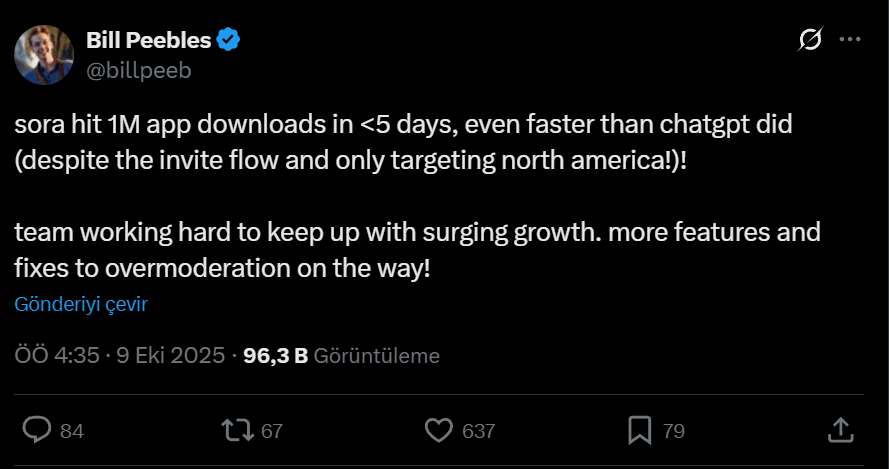Screen dimensions: 889x469
Task: Click the reply count of 84
Action: (72, 431)
